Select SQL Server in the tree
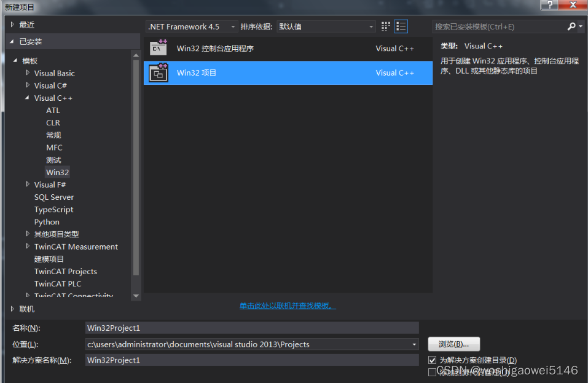 (53, 197)
